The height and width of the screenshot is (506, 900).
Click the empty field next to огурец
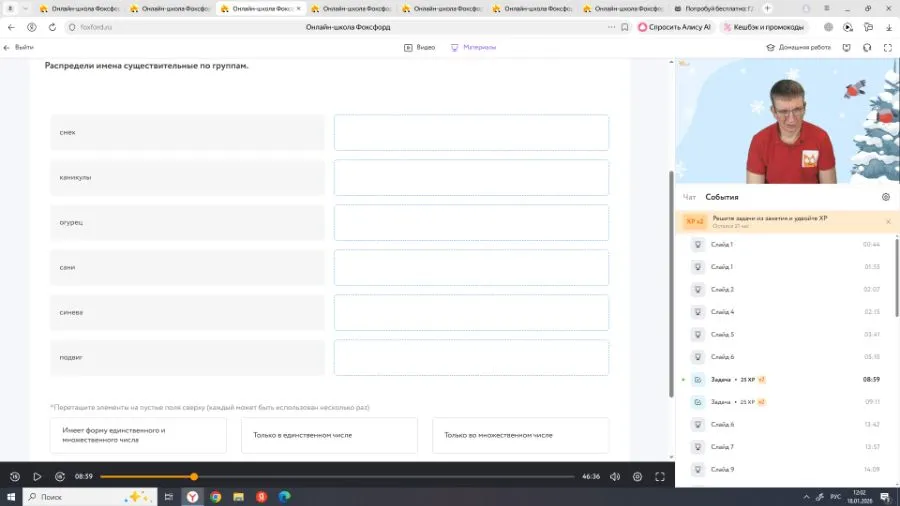point(471,223)
